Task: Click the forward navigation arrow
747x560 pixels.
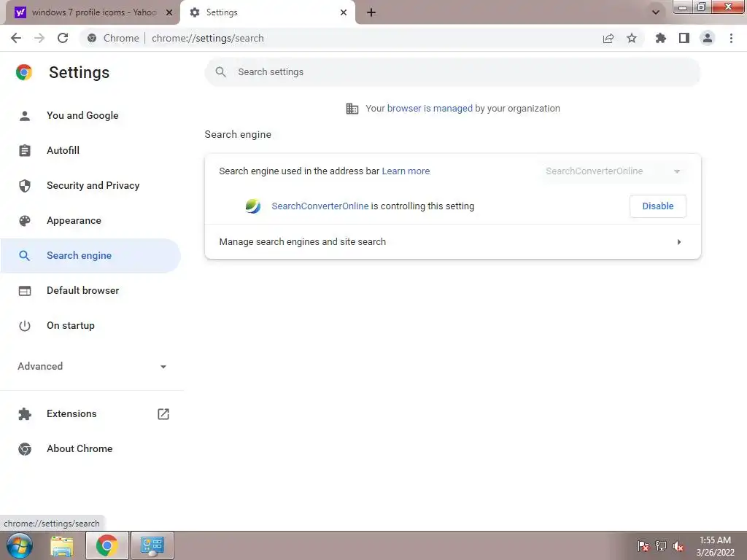Action: click(x=39, y=38)
